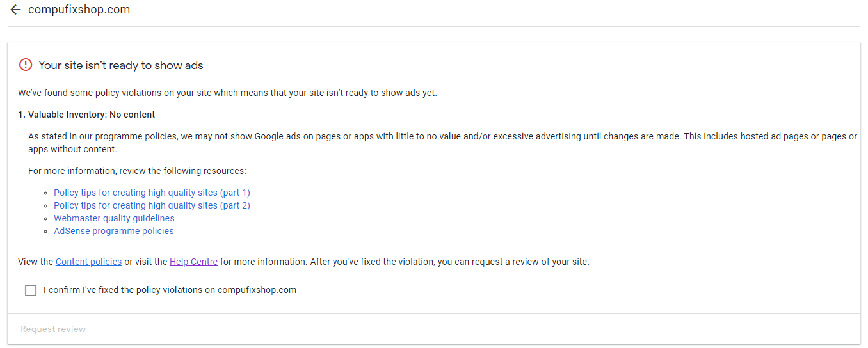Click the 'As stated in our programme policies' paragraph
868x348 pixels.
(x=443, y=143)
